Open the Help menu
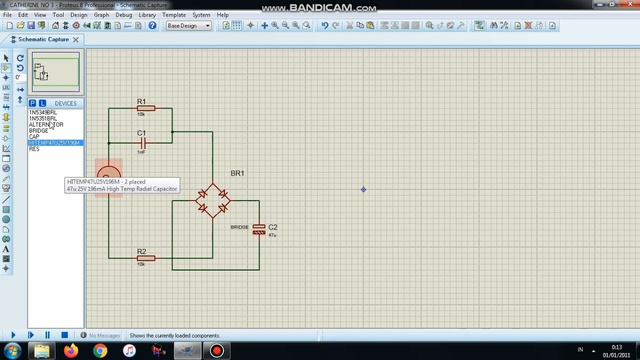Viewport: 640px width, 360px height. point(222,15)
